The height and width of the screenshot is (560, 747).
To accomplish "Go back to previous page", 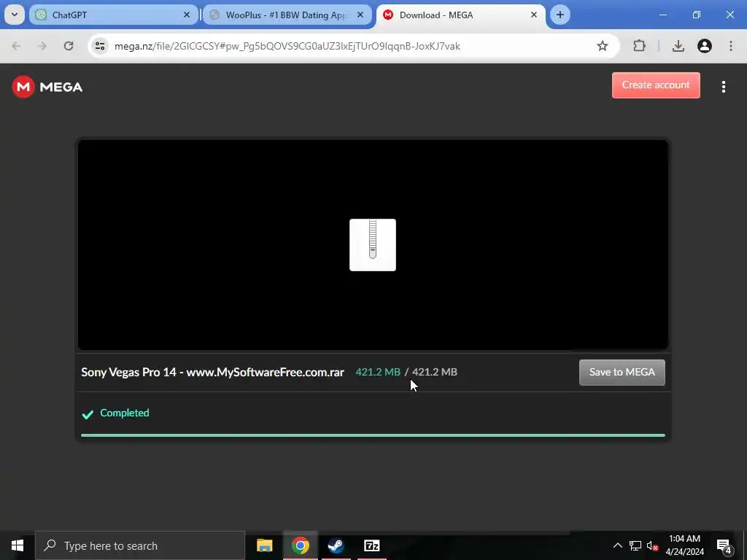I will tap(16, 46).
